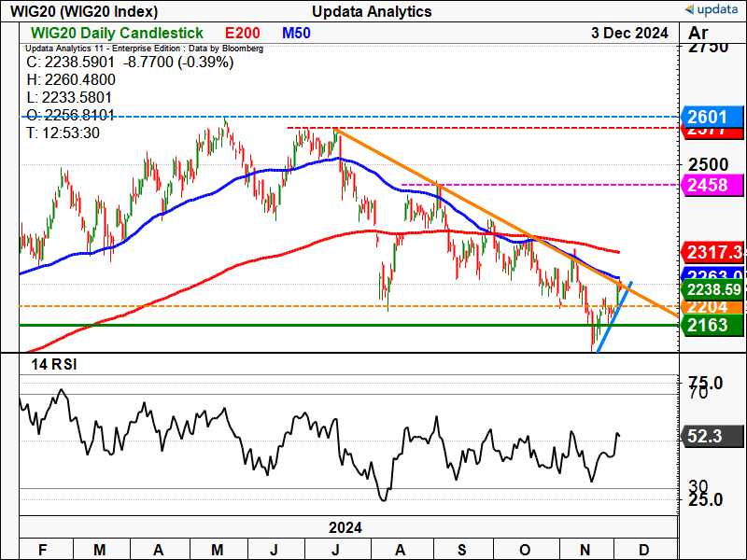Select the E200 moving average legend label
This screenshot has width=747, height=560.
click(x=243, y=33)
